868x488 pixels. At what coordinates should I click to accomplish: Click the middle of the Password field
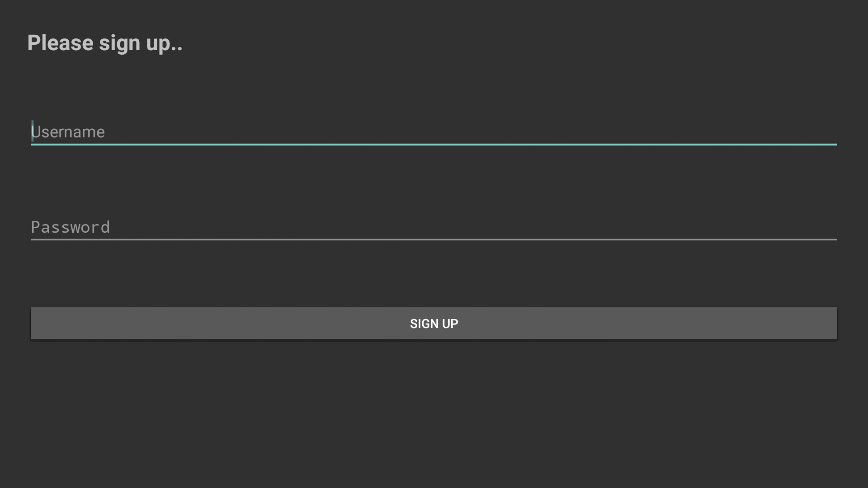434,227
